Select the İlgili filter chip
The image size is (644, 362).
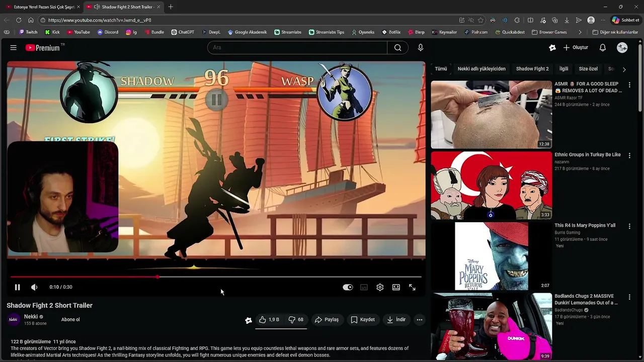563,69
